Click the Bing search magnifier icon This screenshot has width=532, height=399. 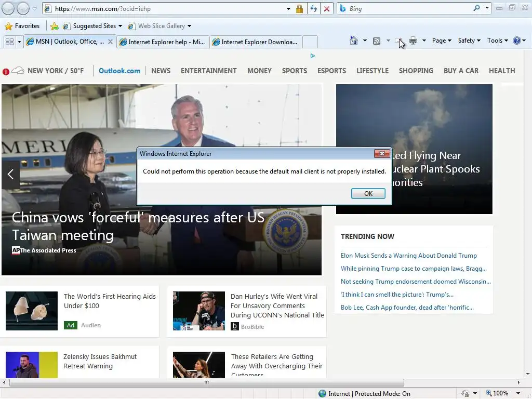tap(477, 8)
